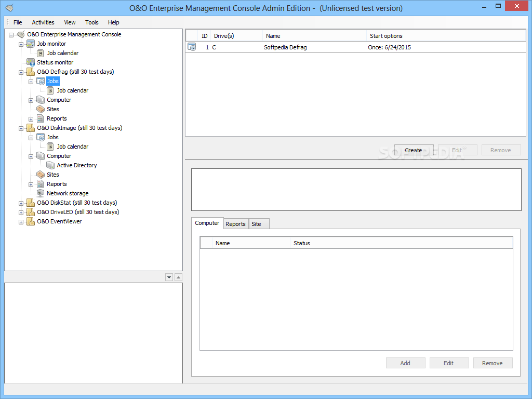This screenshot has width=532, height=399.
Task: Click the O&O DriveLED folder icon
Action: 31,212
